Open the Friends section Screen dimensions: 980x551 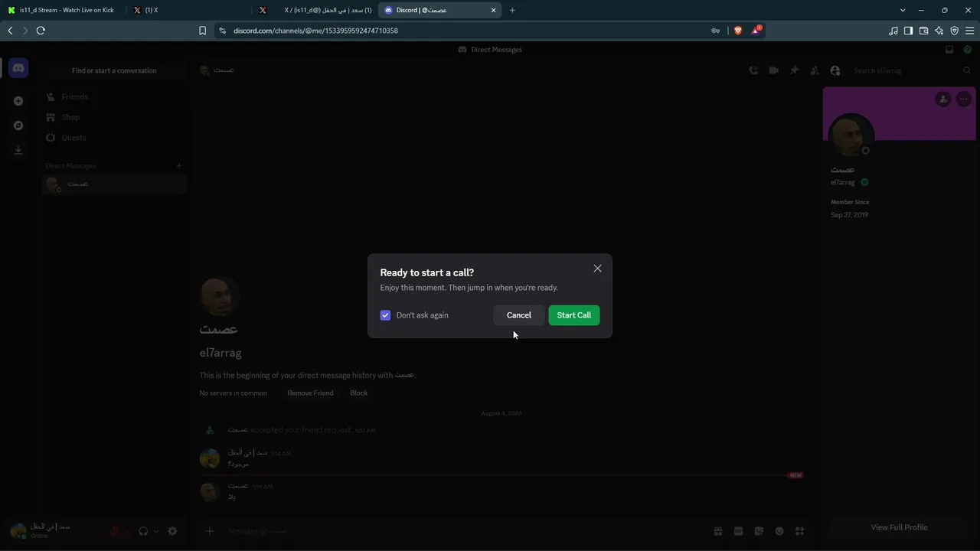pos(115,97)
